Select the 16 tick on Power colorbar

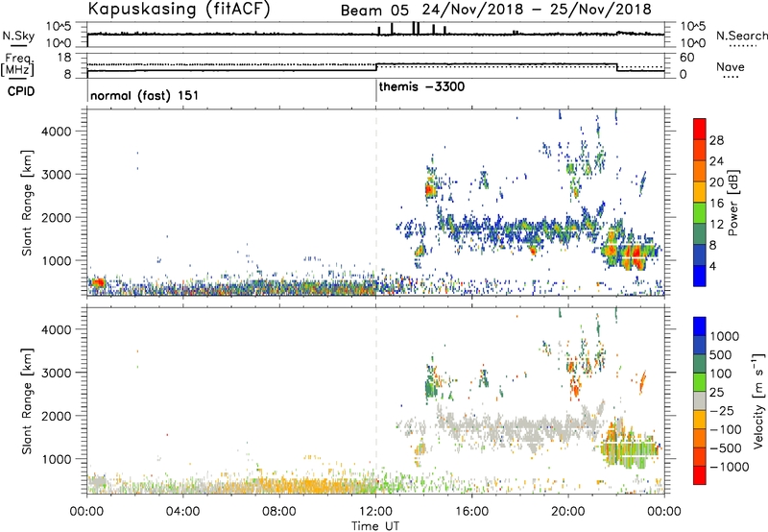[x=716, y=204]
